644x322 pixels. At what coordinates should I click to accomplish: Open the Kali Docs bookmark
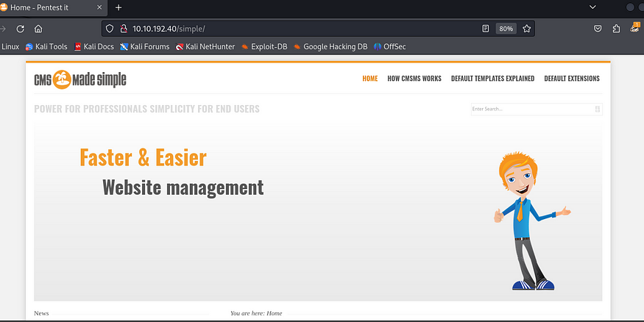pos(94,47)
